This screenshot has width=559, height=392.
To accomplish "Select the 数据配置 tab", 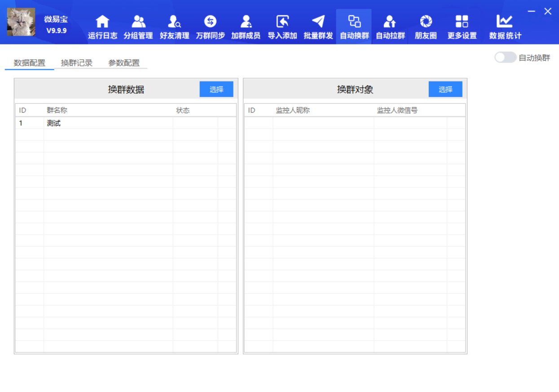I will (30, 63).
